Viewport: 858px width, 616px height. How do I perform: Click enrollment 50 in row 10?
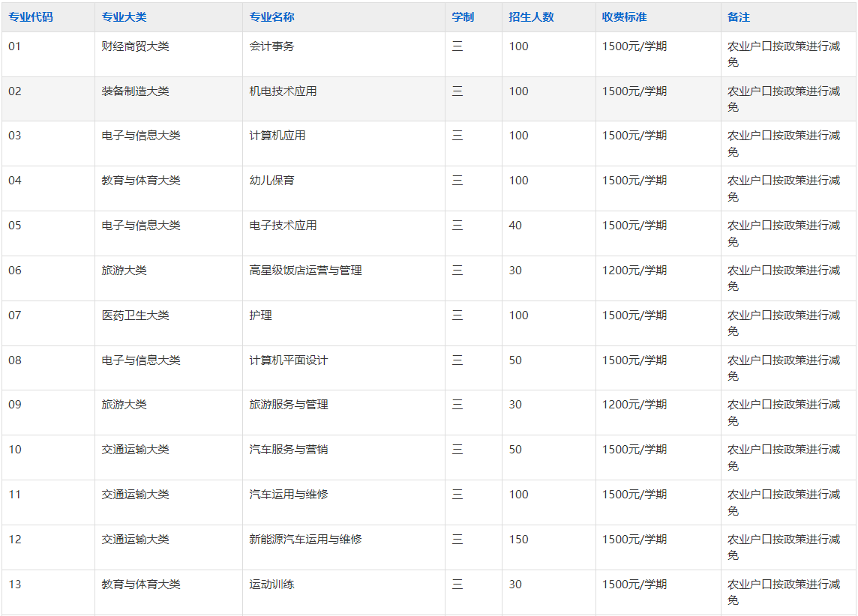[515, 450]
